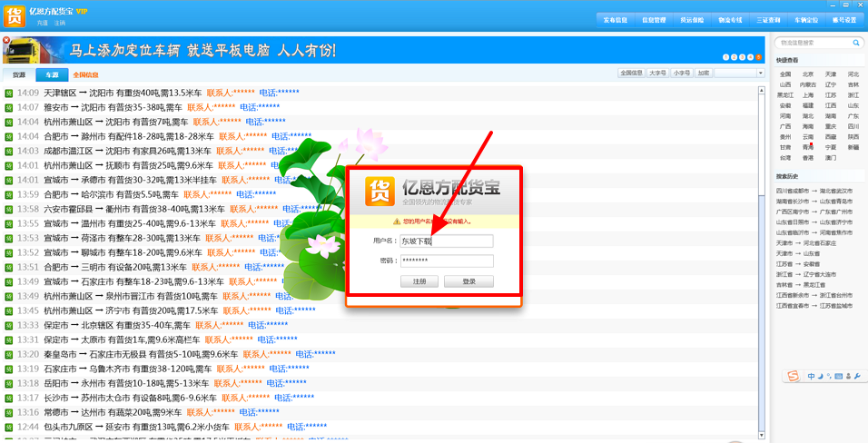
Task: Open Sogou wrench settings icon
Action: tap(857, 377)
